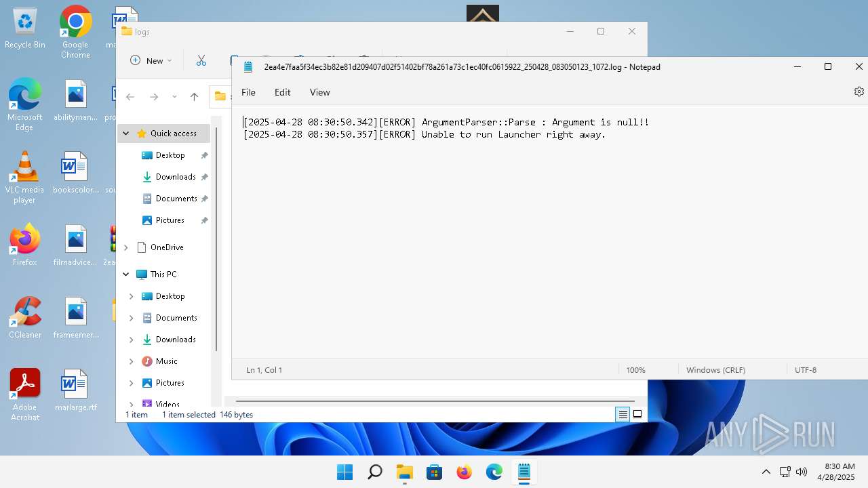Open taskbar Search icon
868x488 pixels.
(x=374, y=472)
